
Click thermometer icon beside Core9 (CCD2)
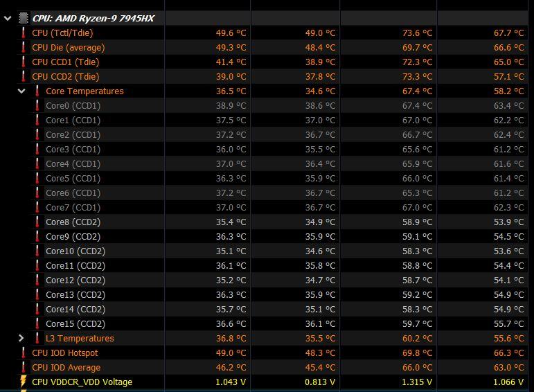37,236
